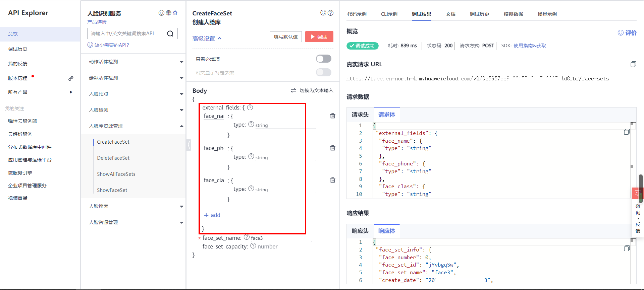Open 请求头 tab

[360, 115]
